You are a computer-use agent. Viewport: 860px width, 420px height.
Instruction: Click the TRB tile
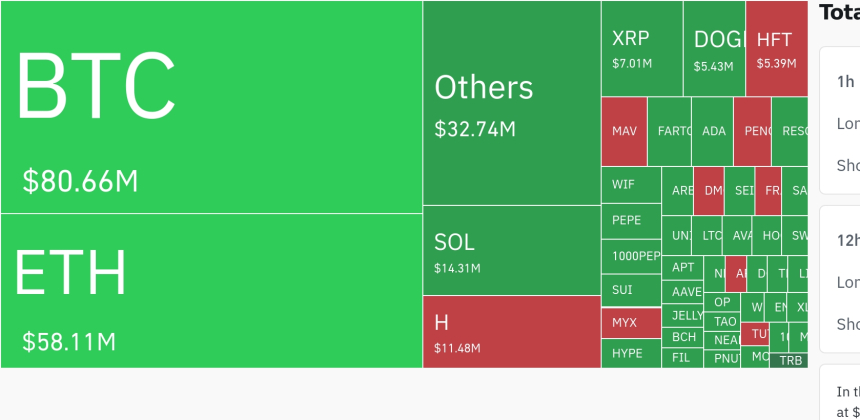[x=790, y=360]
